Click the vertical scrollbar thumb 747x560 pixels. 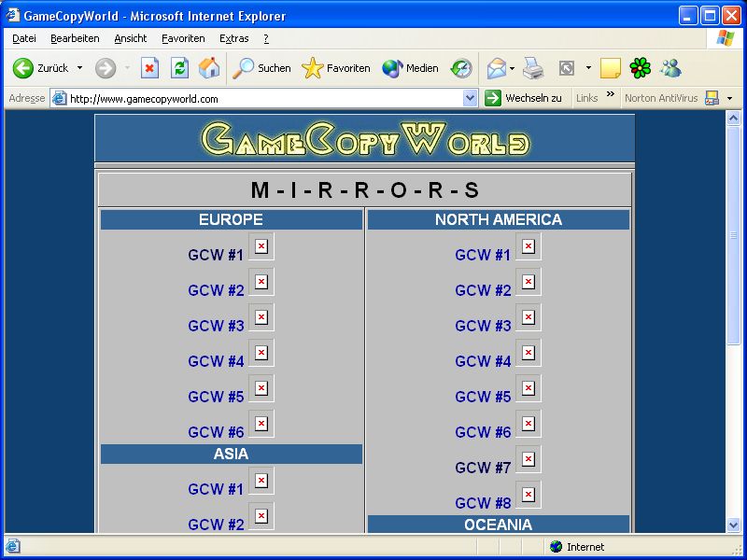point(733,235)
